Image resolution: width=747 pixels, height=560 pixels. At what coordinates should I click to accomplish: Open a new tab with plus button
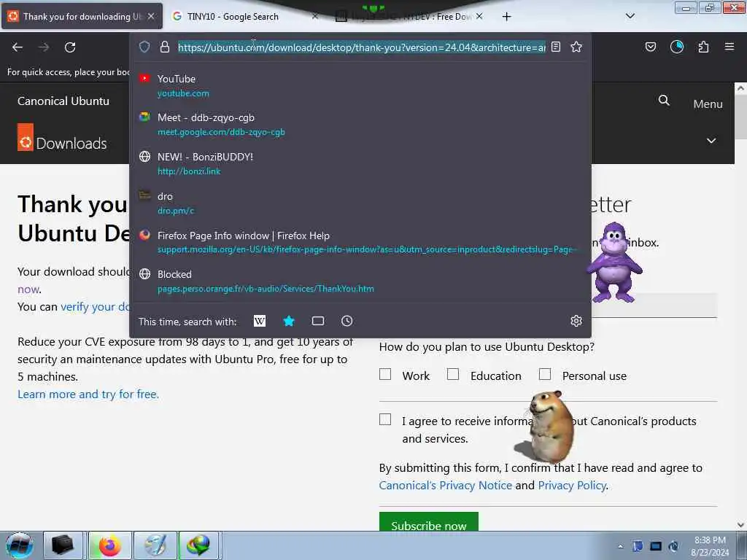(506, 17)
